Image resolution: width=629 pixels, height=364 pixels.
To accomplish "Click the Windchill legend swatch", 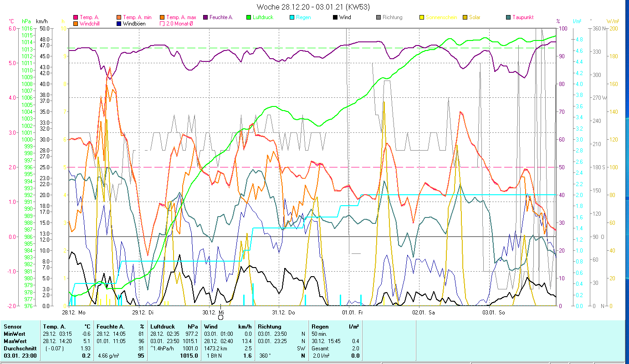I will pos(76,23).
